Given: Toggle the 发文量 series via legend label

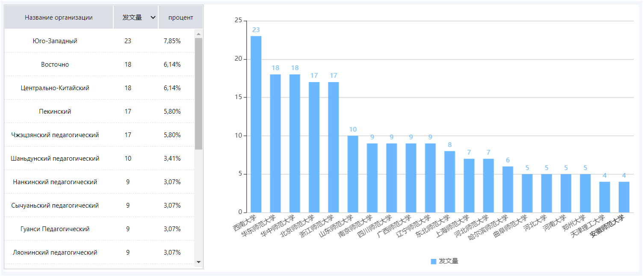Looking at the screenshot, I should (448, 261).
